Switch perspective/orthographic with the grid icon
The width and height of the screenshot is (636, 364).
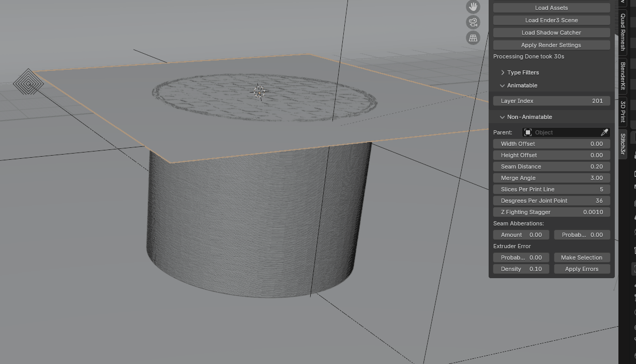pyautogui.click(x=473, y=38)
